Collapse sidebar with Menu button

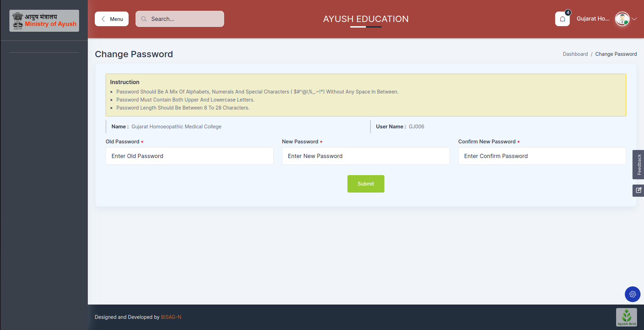112,19
